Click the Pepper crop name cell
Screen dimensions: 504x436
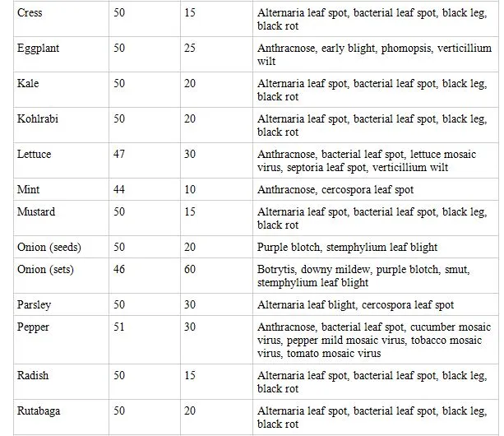point(33,327)
